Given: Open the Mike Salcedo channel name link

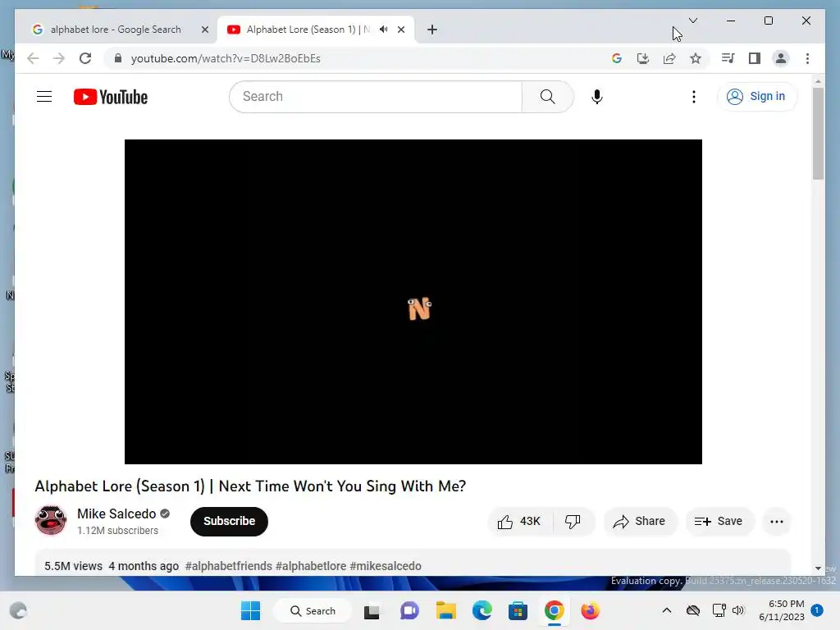Looking at the screenshot, I should [x=116, y=514].
